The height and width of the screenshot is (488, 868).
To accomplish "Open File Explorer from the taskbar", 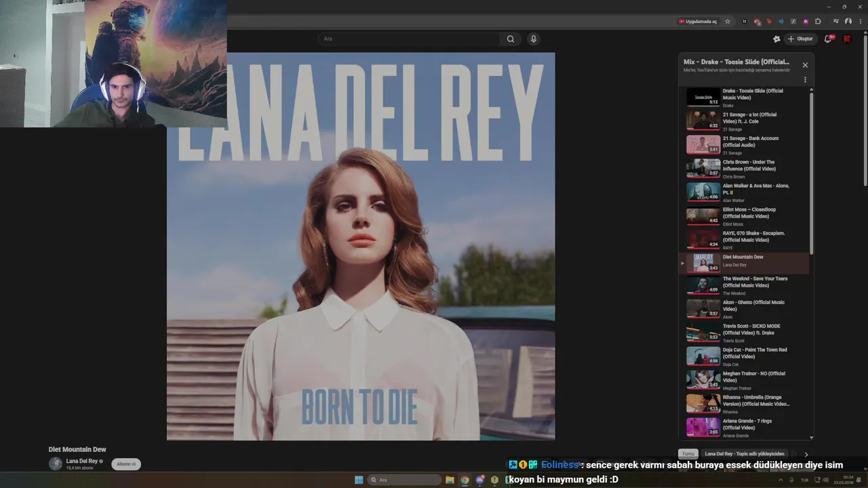I will (449, 480).
